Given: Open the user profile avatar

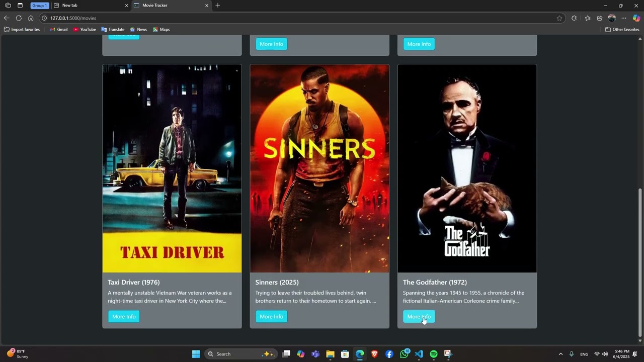Looking at the screenshot, I should pyautogui.click(x=612, y=18).
